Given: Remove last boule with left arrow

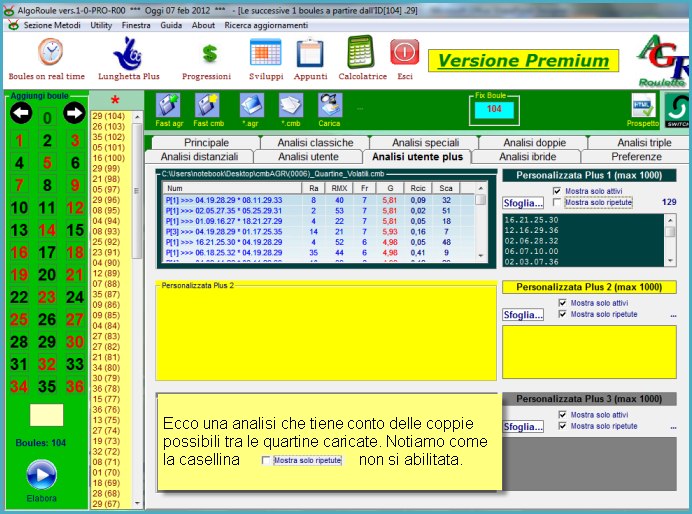Looking at the screenshot, I should coord(21,113).
